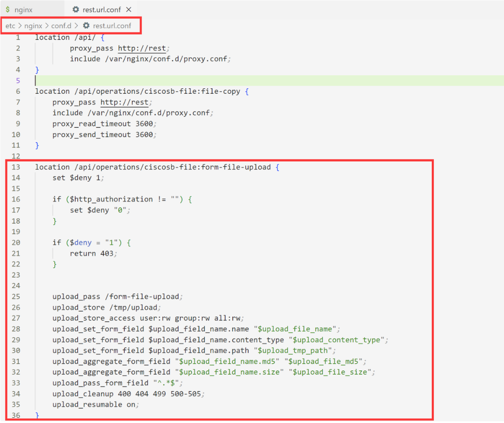The image size is (504, 423).
Task: Click the dollar icon on nginx tab
Action: (8, 9)
